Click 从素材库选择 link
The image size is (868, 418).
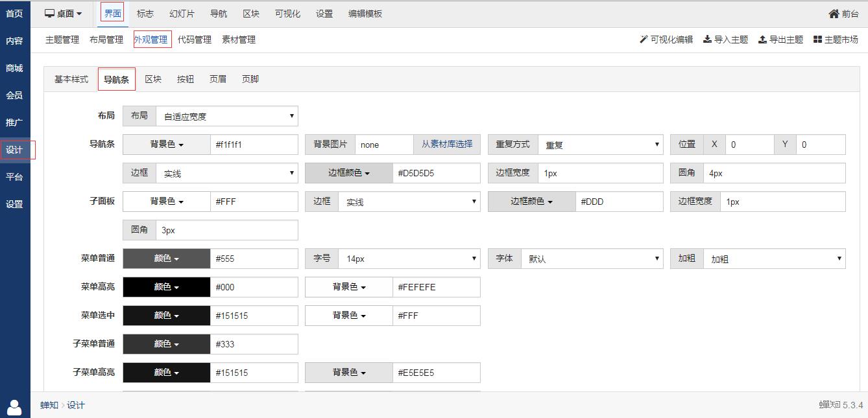click(x=447, y=145)
